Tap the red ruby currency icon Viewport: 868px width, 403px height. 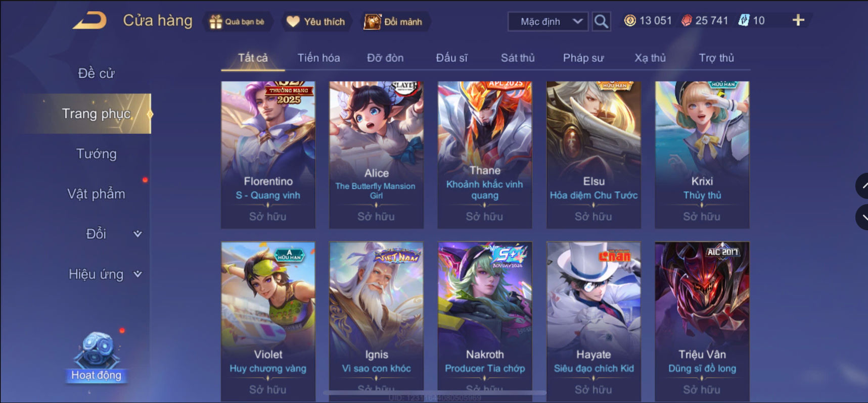coord(687,21)
